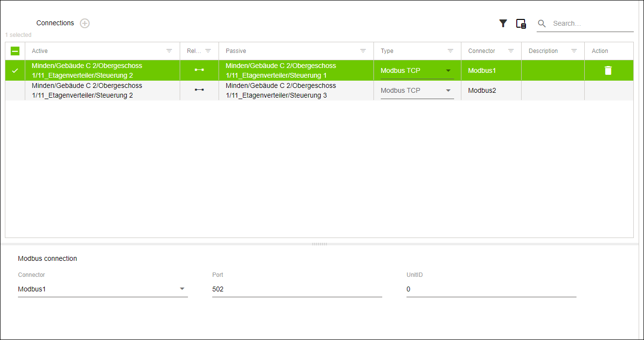The image size is (644, 340).
Task: Select the Modbus2 connector cell
Action: point(491,90)
